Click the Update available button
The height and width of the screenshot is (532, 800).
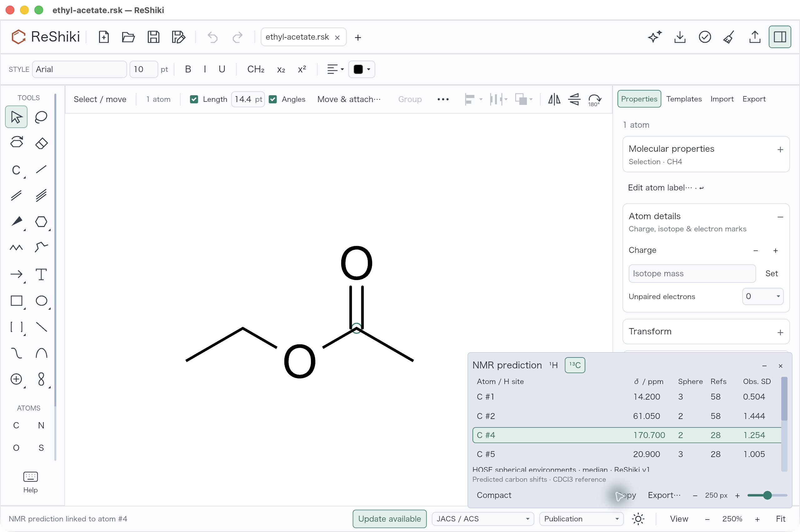tap(389, 519)
